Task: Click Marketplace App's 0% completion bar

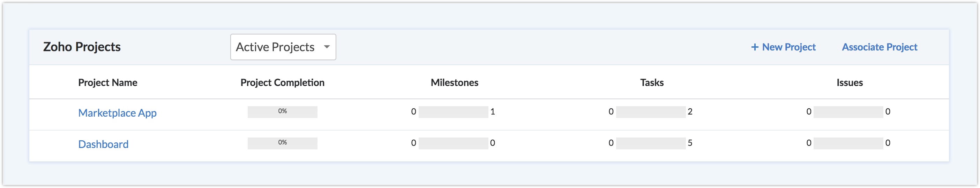Action: tap(282, 112)
